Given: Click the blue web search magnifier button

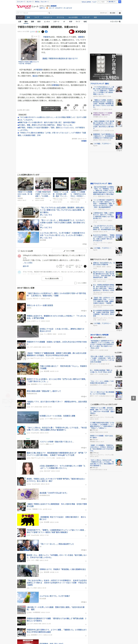Looking at the screenshot, I should click(x=120, y=2).
